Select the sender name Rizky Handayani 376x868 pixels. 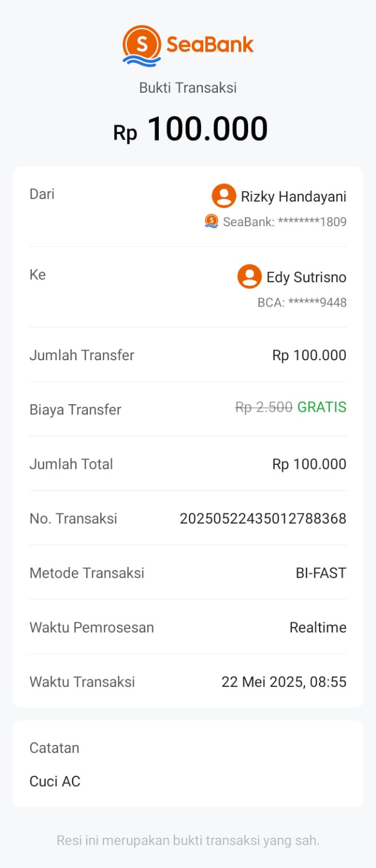[293, 196]
